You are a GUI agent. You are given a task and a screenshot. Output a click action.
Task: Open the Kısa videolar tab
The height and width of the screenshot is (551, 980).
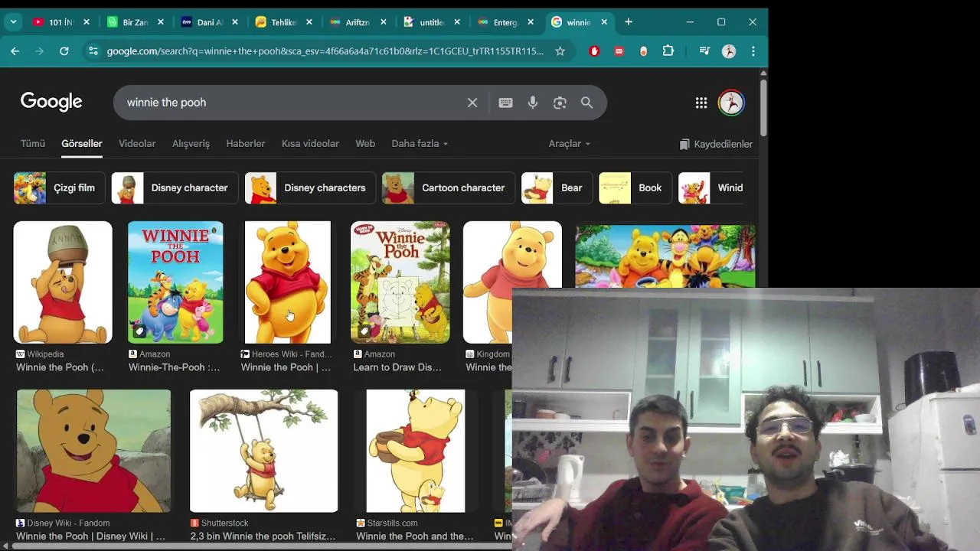[310, 144]
